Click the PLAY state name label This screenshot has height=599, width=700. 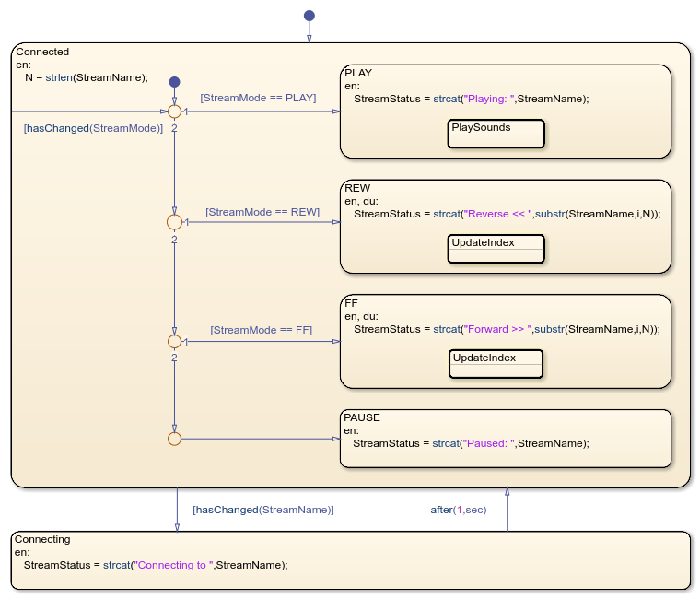pos(358,73)
